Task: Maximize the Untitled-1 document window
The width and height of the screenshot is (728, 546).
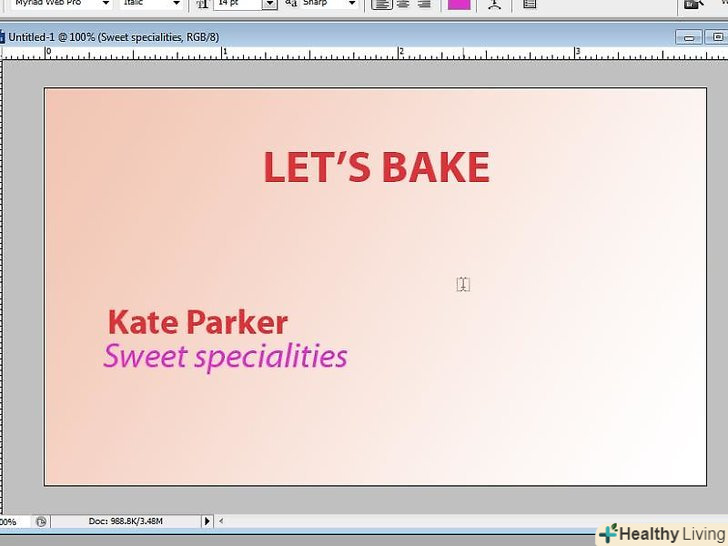Action: [x=717, y=37]
